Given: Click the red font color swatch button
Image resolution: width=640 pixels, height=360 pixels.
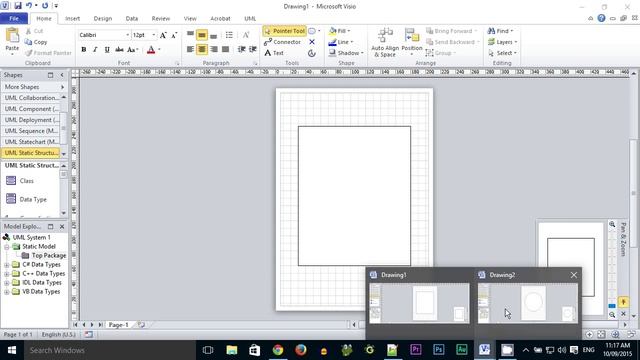Looking at the screenshot, I should (x=151, y=50).
